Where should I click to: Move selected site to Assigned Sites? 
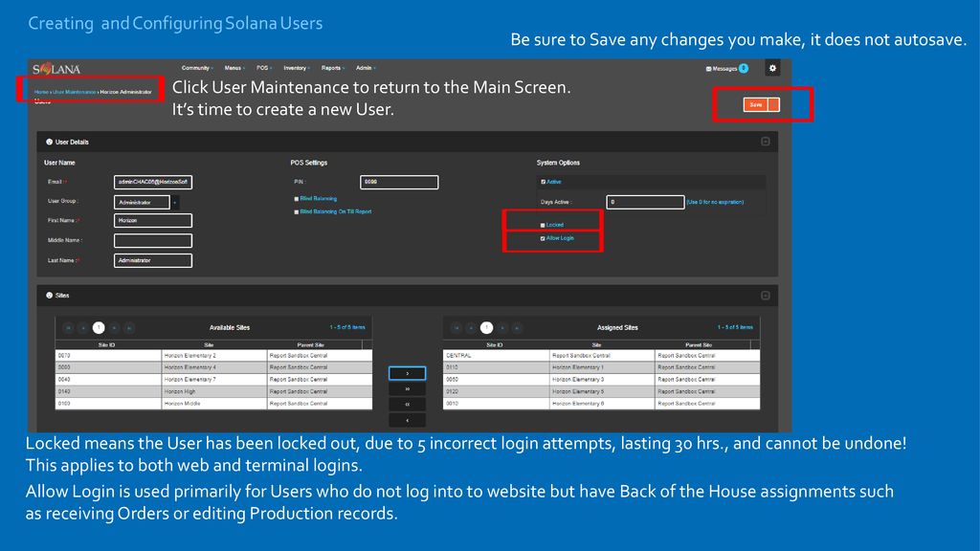pos(407,373)
